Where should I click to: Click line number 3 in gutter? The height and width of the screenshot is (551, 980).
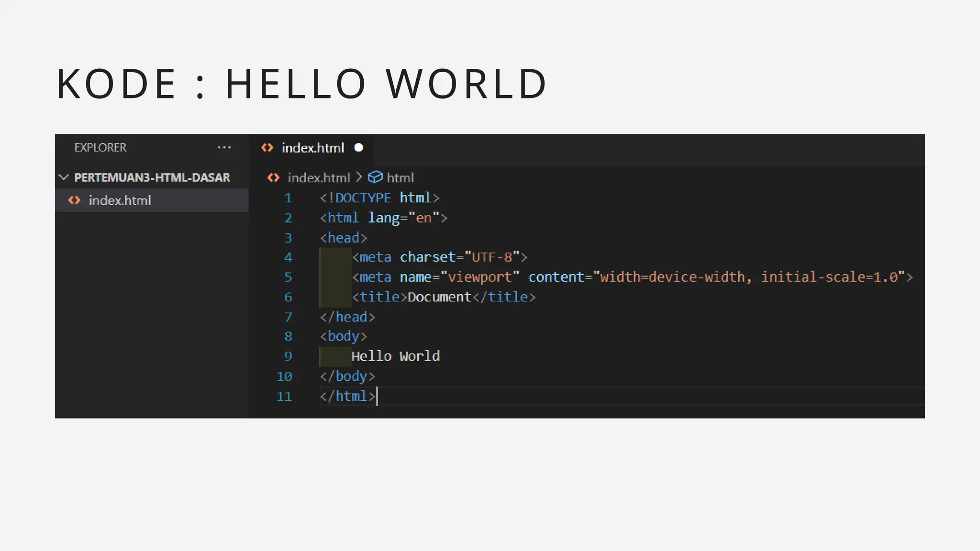click(x=288, y=238)
